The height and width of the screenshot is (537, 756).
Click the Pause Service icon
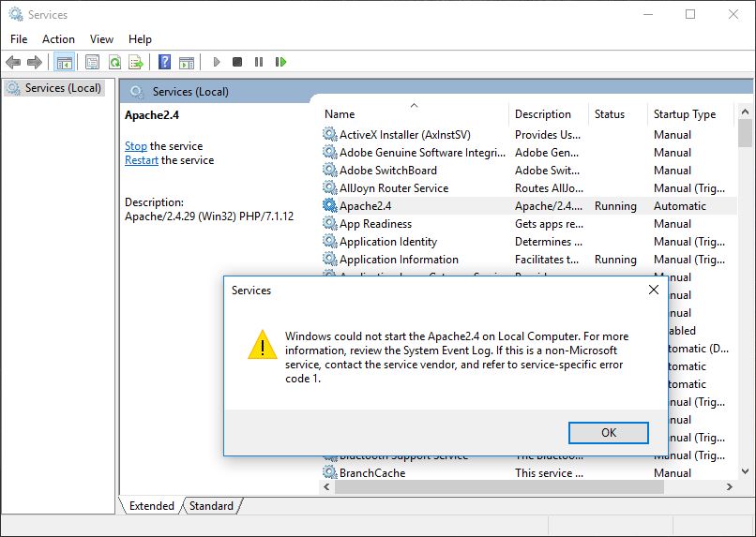coord(259,62)
